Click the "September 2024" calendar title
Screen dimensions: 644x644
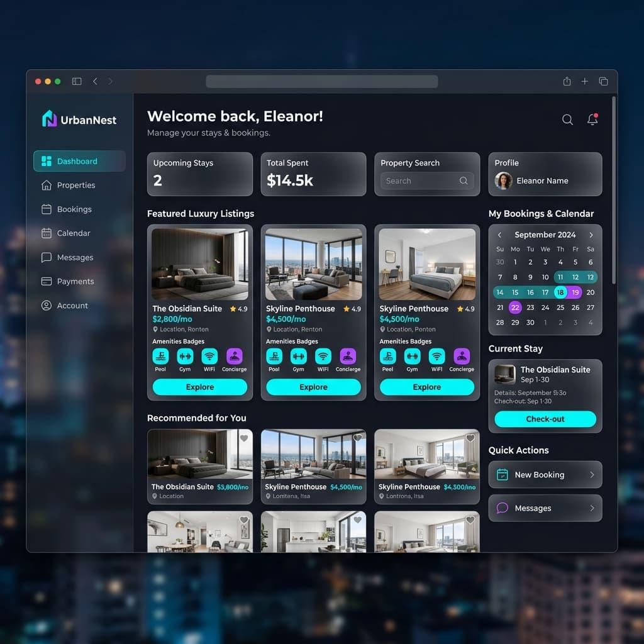click(545, 235)
